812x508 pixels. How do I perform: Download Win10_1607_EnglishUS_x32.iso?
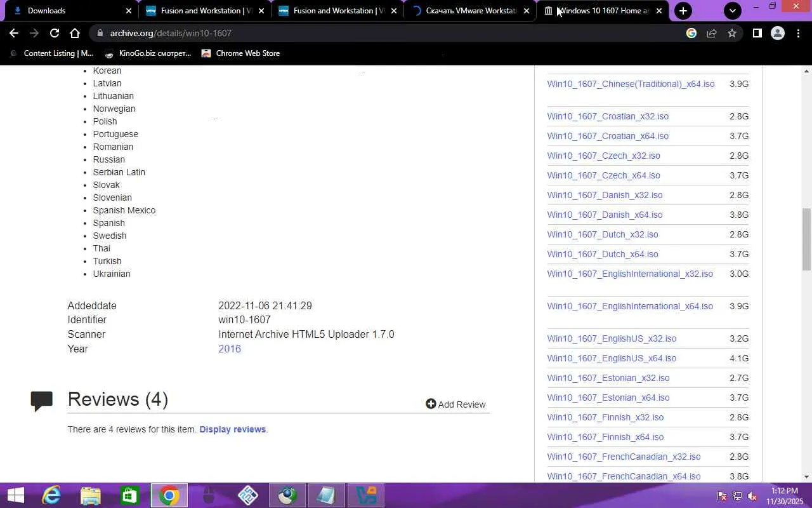[612, 338]
